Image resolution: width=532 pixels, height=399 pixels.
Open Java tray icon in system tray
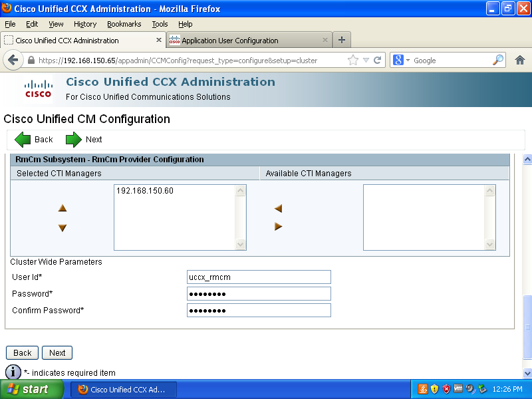point(423,389)
